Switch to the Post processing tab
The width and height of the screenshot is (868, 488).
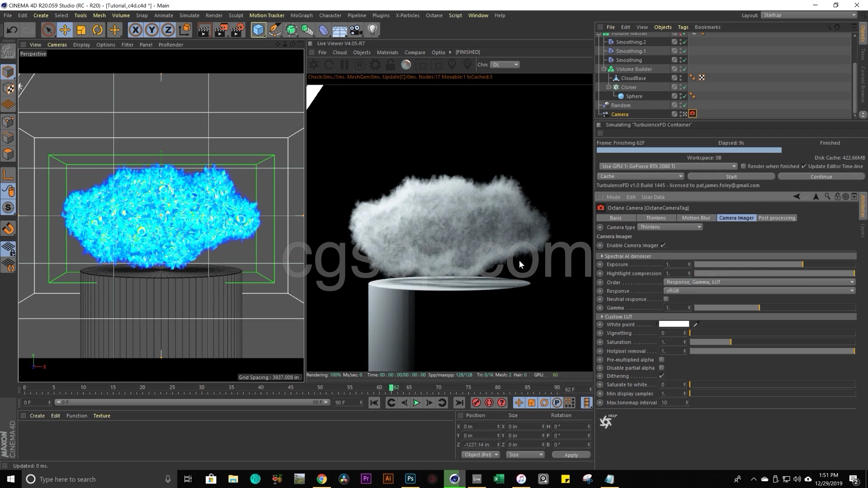point(776,218)
